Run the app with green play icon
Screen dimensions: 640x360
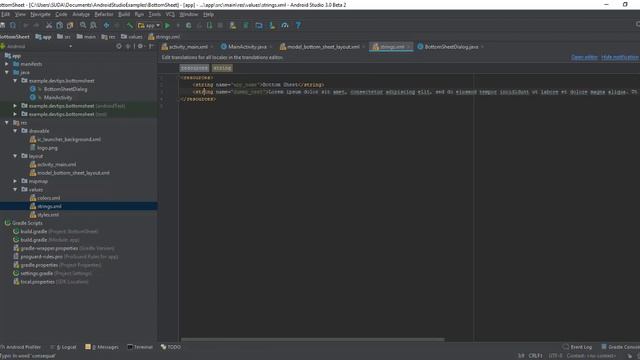click(x=167, y=25)
